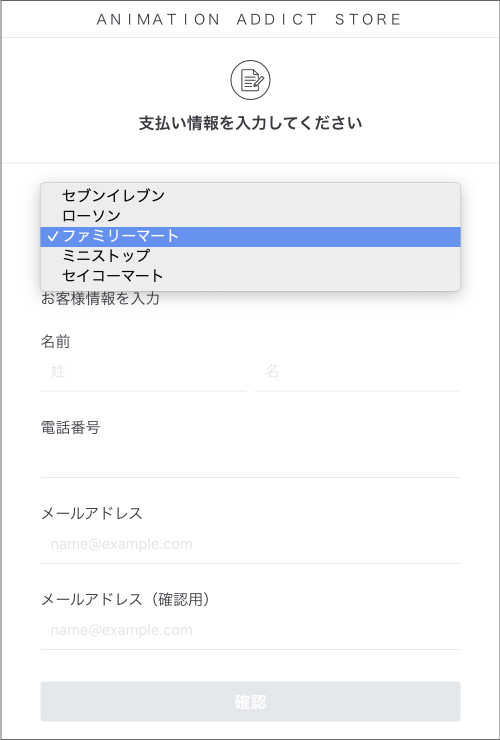The width and height of the screenshot is (500, 740).
Task: Click the 名前 field label
Action: point(56,342)
